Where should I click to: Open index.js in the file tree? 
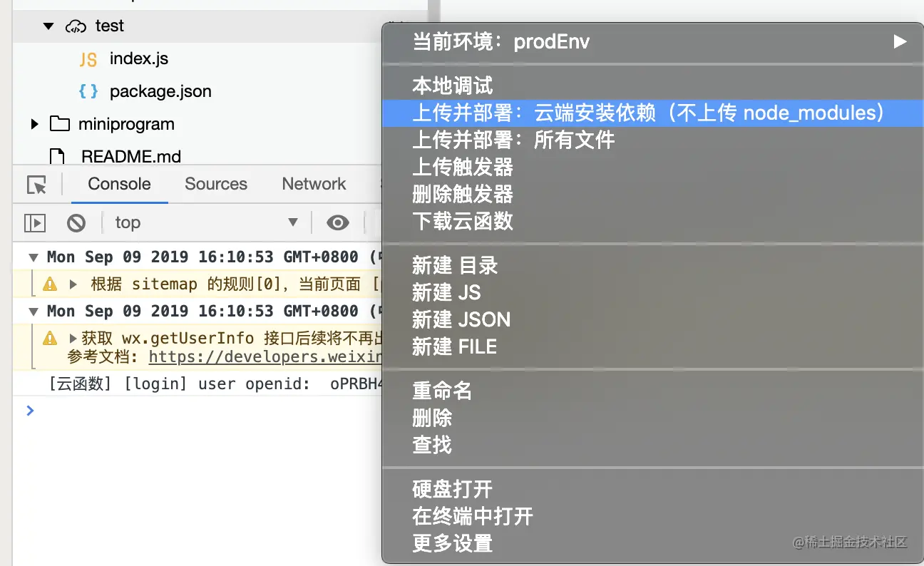point(139,58)
